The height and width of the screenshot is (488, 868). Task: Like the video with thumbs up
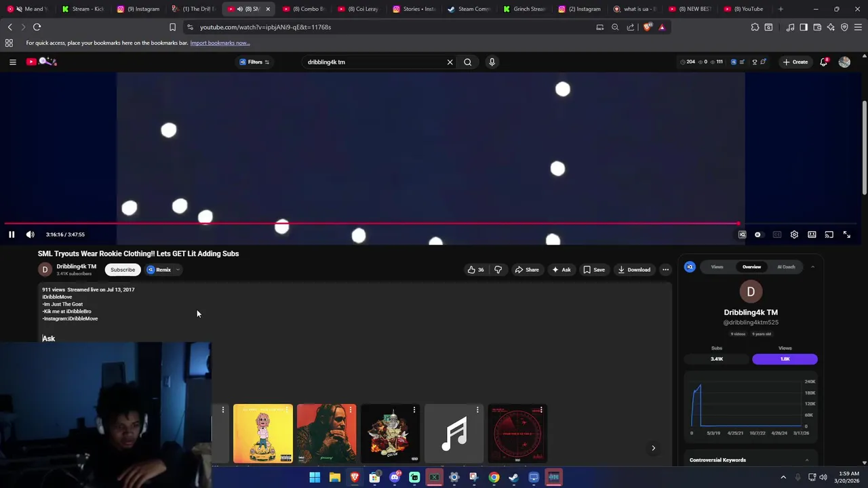coord(475,270)
